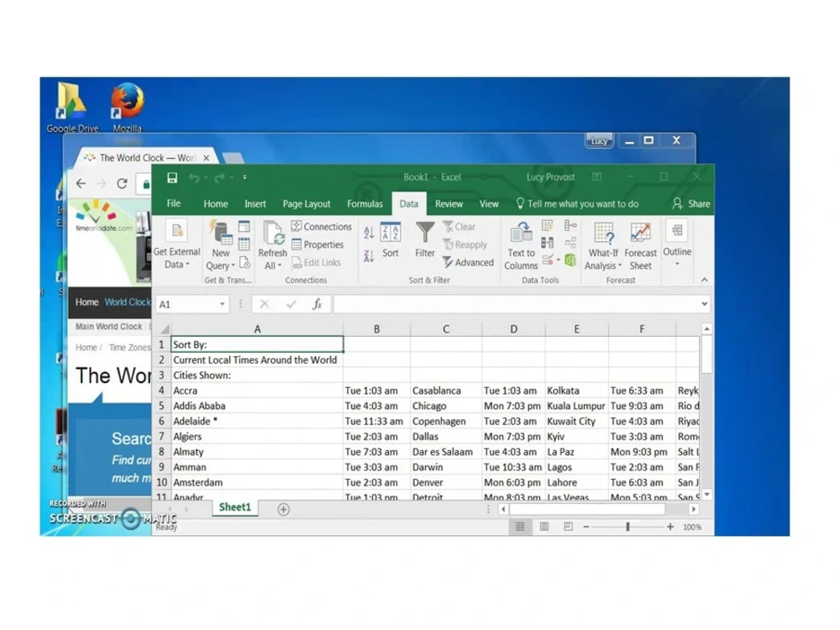This screenshot has width=840, height=630.
Task: Click the Save icon in Excel title bar
Action: click(x=172, y=178)
